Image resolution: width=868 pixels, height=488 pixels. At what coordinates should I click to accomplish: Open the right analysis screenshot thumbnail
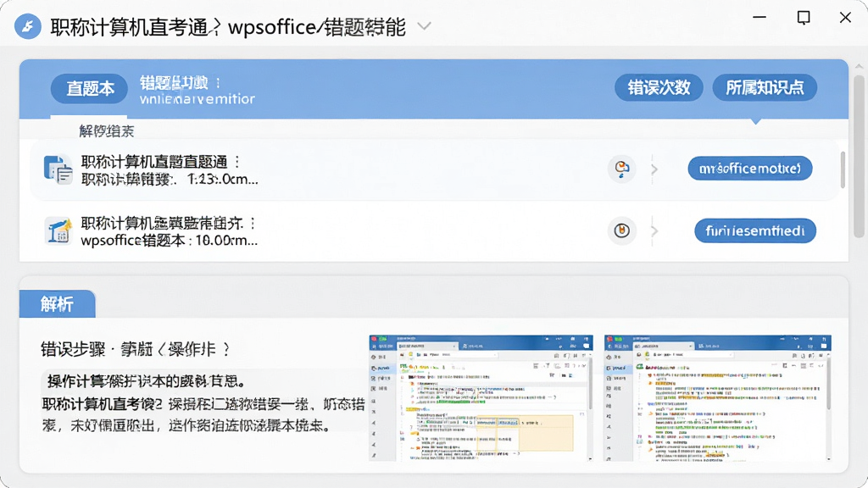coord(718,398)
